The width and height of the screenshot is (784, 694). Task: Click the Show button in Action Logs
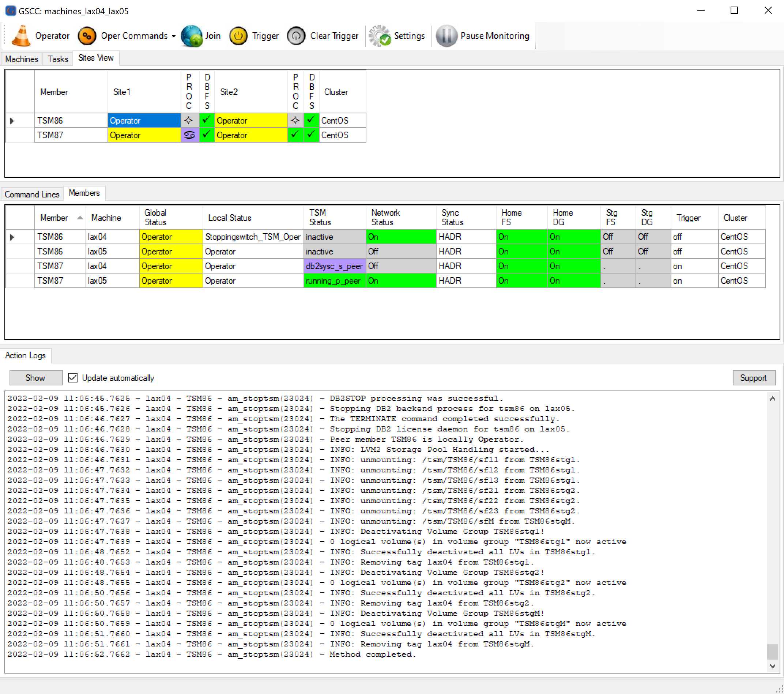coord(34,377)
